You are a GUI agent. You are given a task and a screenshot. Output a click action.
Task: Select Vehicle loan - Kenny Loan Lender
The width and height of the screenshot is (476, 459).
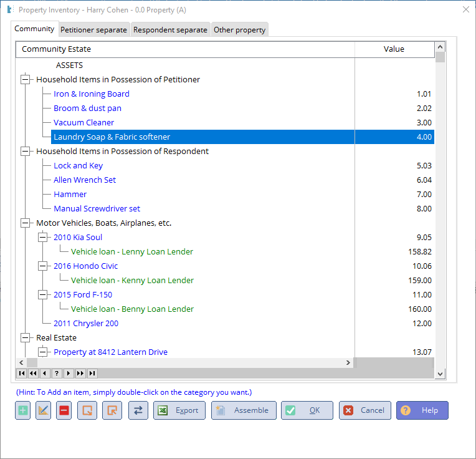[132, 281]
